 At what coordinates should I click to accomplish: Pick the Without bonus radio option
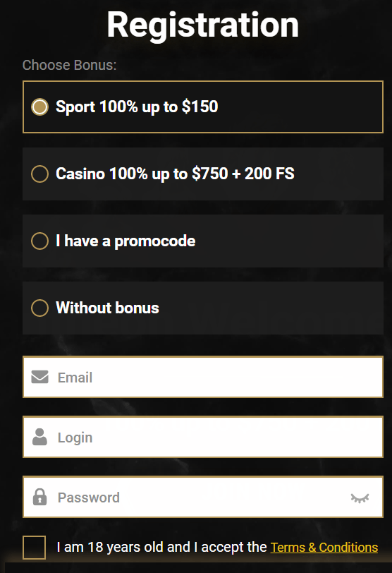click(39, 308)
